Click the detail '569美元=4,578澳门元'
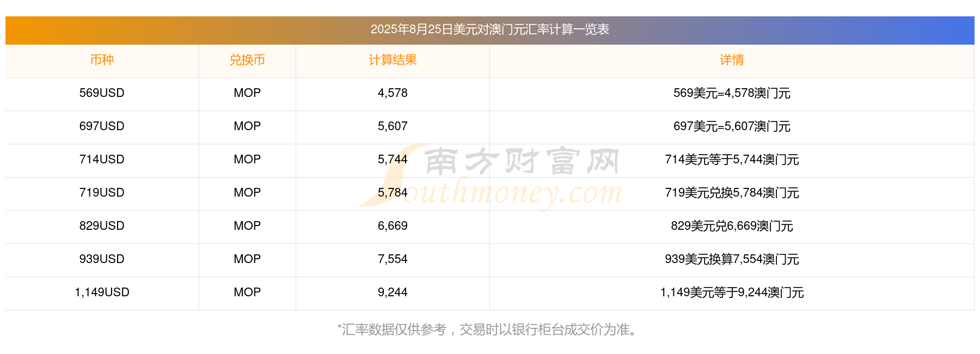980x354 pixels. pyautogui.click(x=732, y=93)
